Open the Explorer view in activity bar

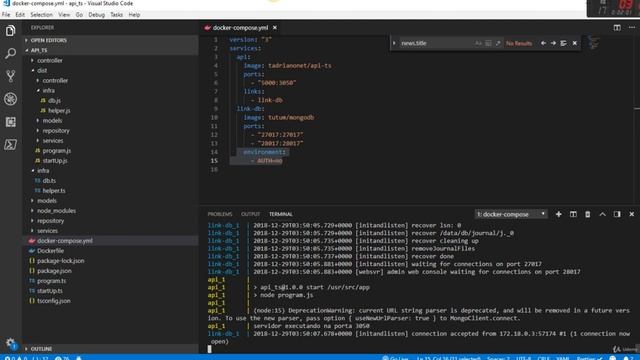click(x=10, y=31)
